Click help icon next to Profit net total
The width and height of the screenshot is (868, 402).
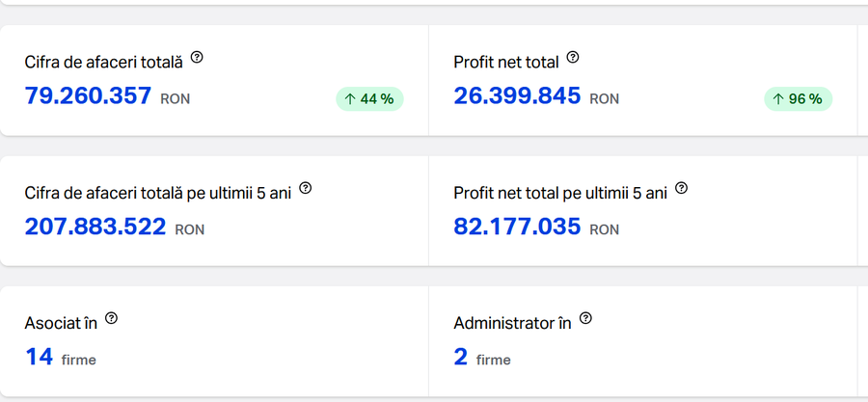572,58
